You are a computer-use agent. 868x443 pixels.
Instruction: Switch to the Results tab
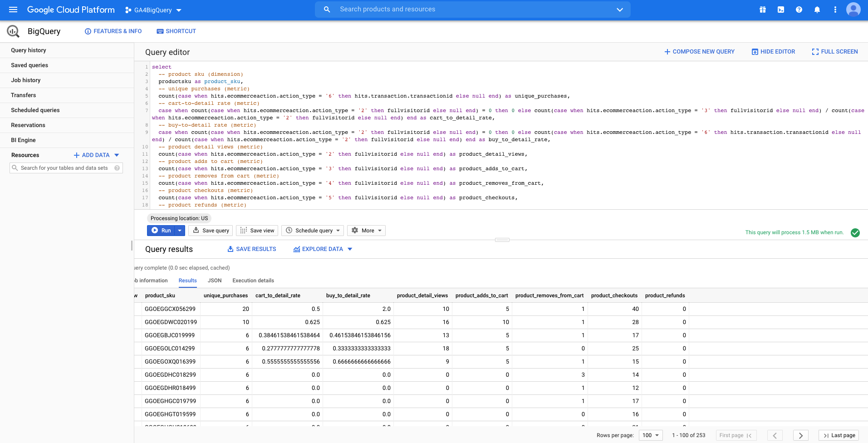(188, 281)
